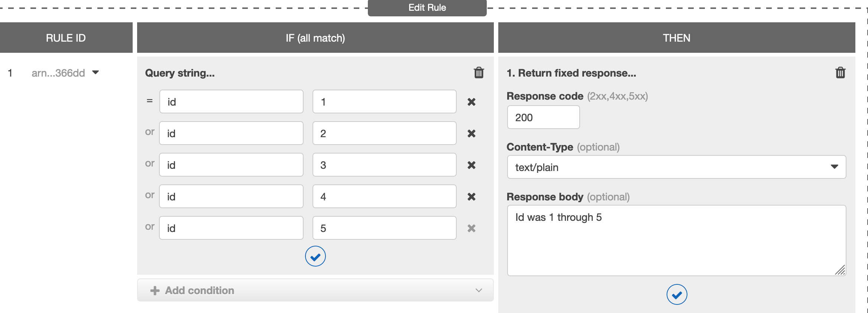Open the Content-Type dropdown showing text/plain
The width and height of the screenshot is (868, 313).
click(676, 167)
